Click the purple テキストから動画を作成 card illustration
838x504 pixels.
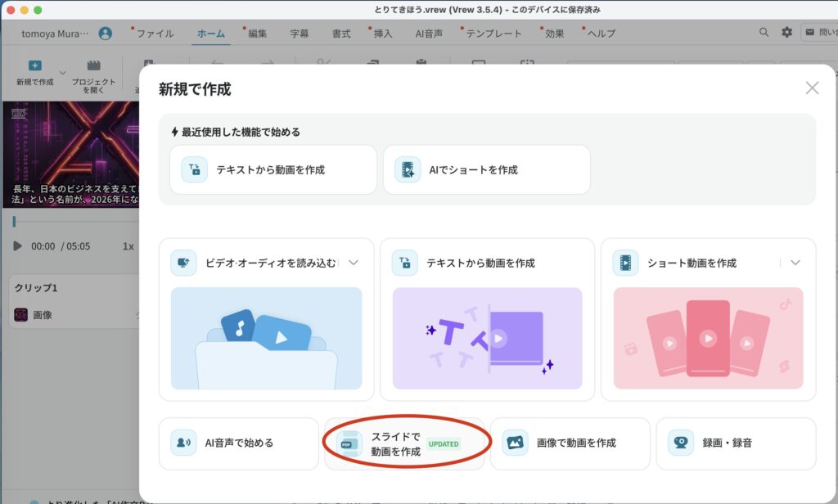tap(487, 338)
